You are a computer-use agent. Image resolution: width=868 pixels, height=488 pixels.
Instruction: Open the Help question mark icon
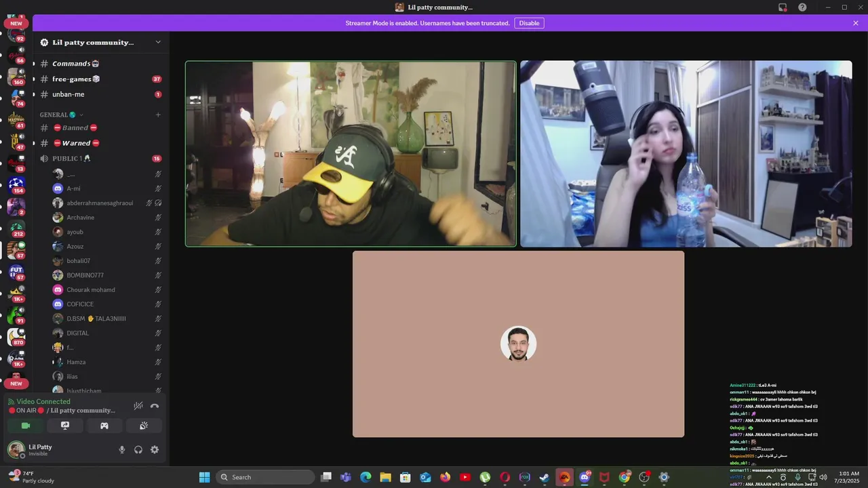pos(802,7)
